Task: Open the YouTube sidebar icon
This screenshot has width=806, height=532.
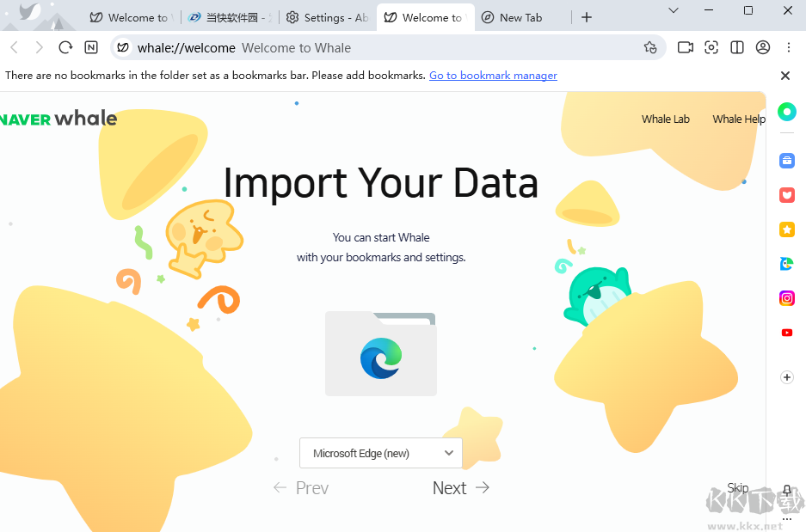Action: 787,333
